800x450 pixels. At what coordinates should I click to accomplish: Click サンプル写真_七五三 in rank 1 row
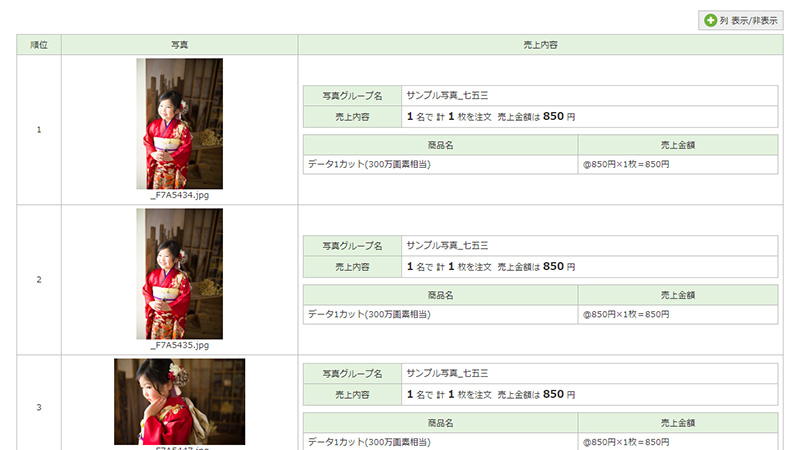[447, 95]
